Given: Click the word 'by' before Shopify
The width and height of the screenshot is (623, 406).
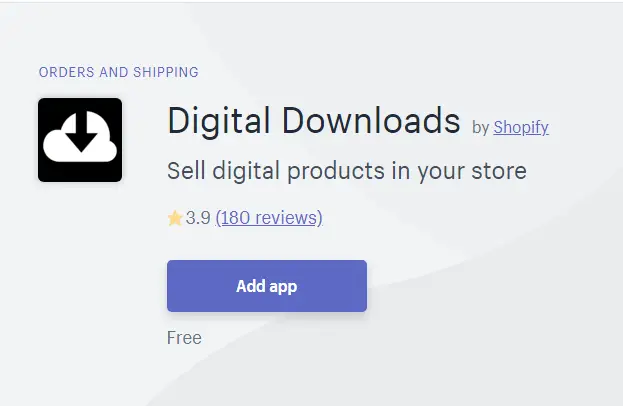Looking at the screenshot, I should click(x=480, y=128).
